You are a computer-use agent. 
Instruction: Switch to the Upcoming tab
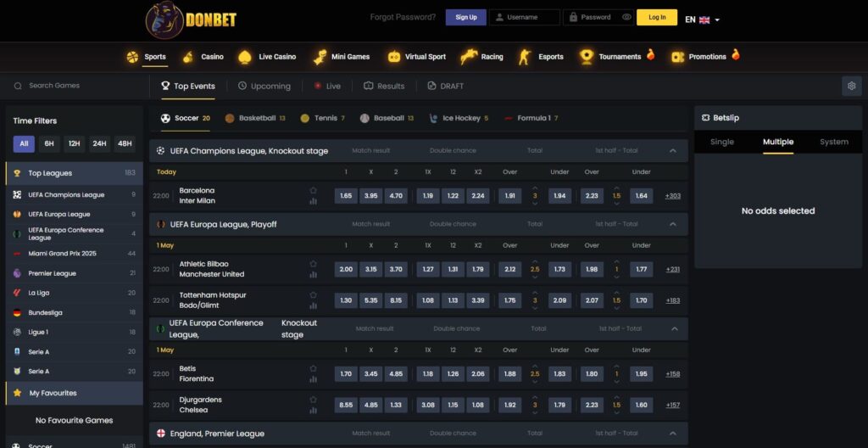(264, 86)
